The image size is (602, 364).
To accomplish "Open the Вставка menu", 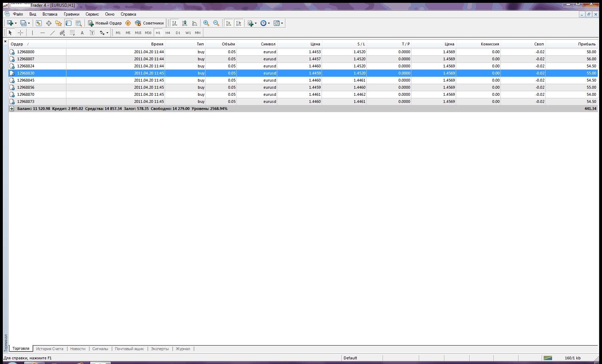I will 50,14.
